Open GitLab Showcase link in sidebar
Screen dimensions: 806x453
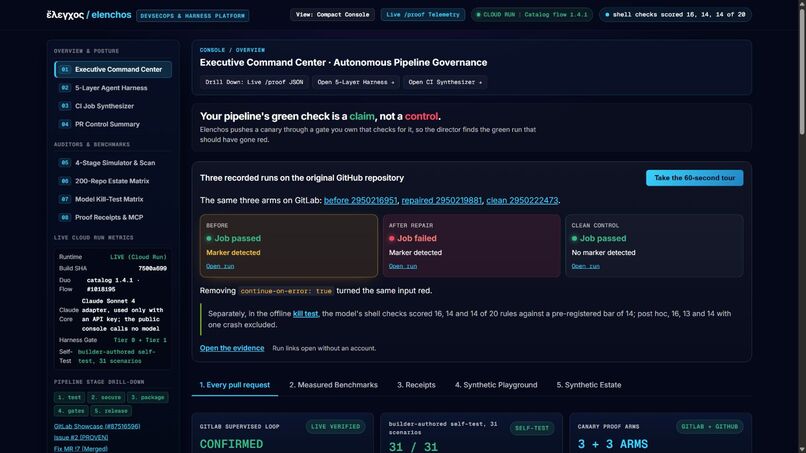coord(97,426)
